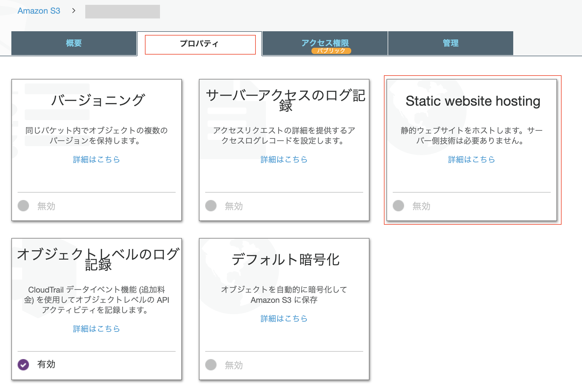Screen dimensions: 582x392
Task: Open the アクセス権限 tab
Action: (x=325, y=43)
